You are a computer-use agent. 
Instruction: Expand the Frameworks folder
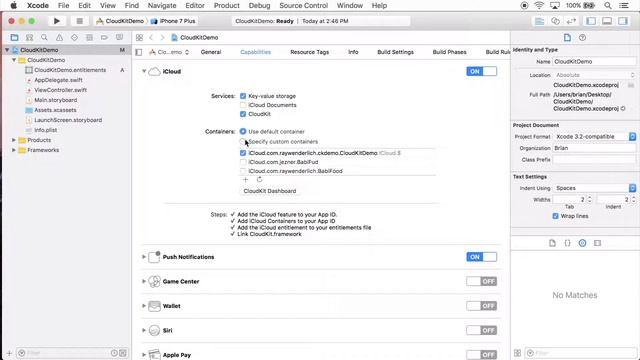click(x=14, y=150)
